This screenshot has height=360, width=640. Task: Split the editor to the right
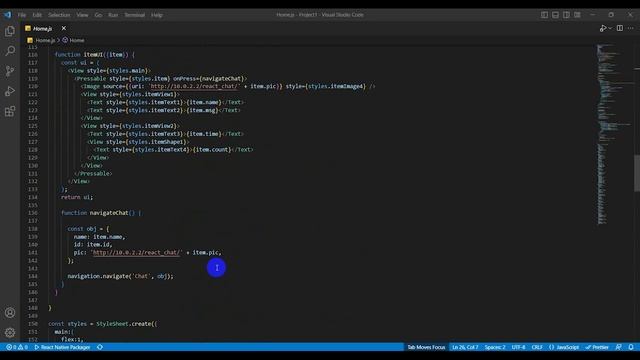pos(620,28)
